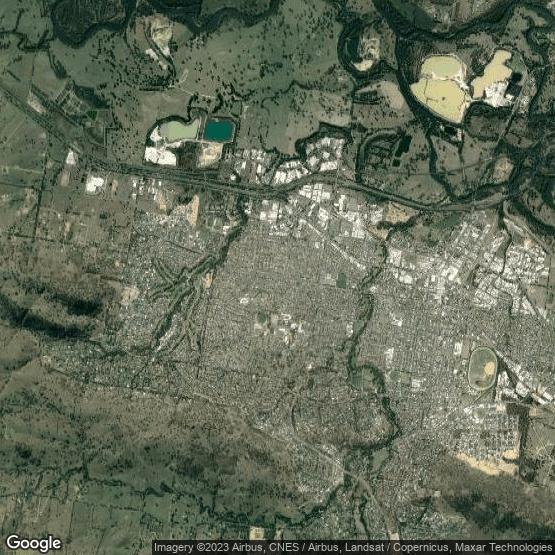The image size is (555, 555).
Task: Click the tall tan cleared strip south of the highway
Action: click(193, 211)
